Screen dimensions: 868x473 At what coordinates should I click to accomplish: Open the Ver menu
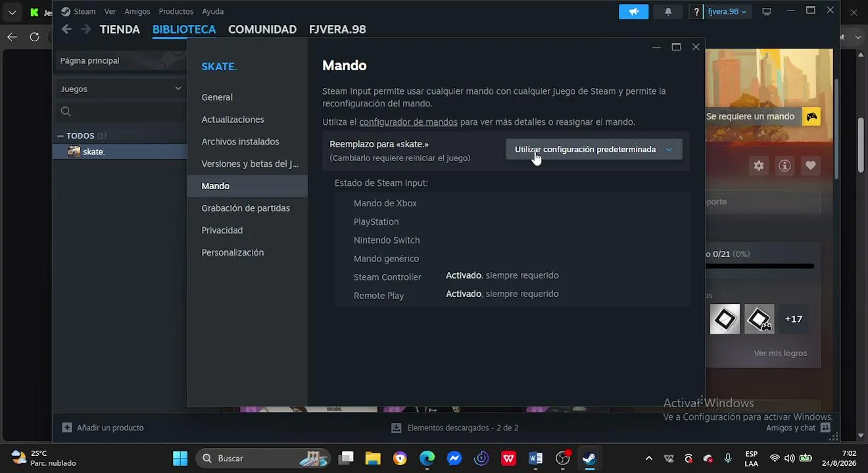110,12
